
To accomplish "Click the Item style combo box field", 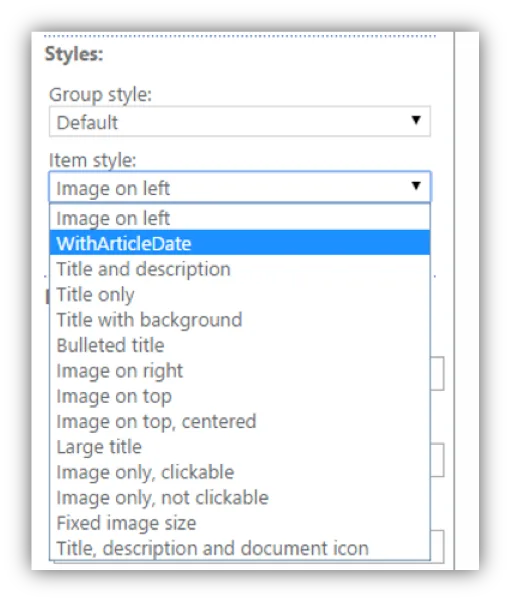I will pos(240,187).
